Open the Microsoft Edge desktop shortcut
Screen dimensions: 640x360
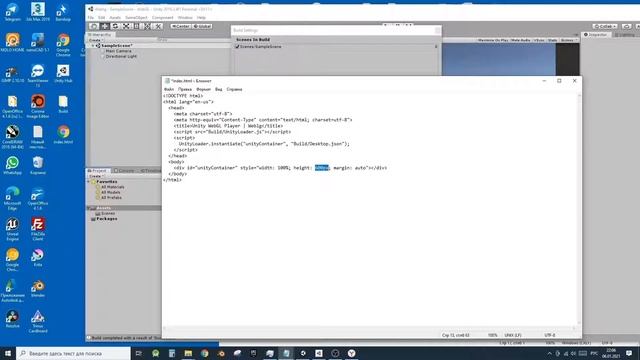(x=12, y=198)
